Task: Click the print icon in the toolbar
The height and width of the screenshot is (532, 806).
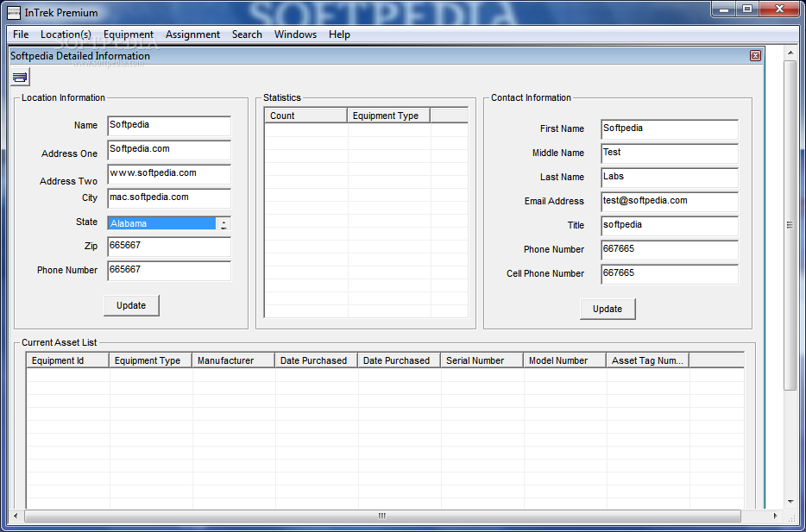Action: tap(21, 78)
